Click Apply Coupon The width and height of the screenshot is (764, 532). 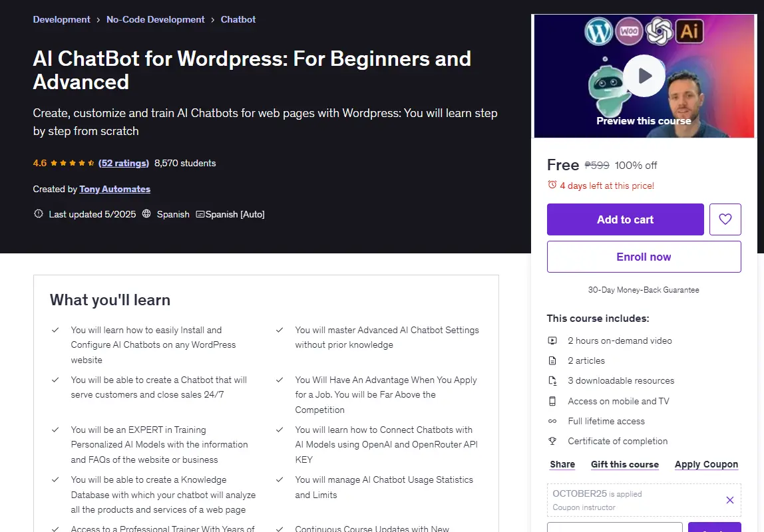coord(706,464)
